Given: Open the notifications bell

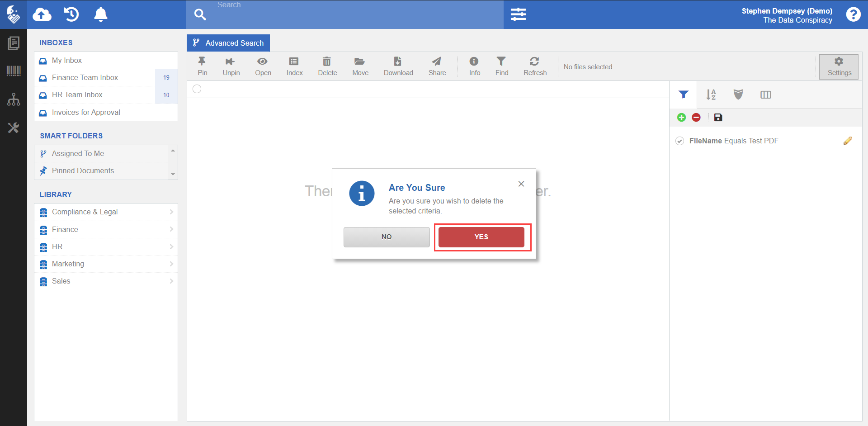Looking at the screenshot, I should [x=100, y=14].
